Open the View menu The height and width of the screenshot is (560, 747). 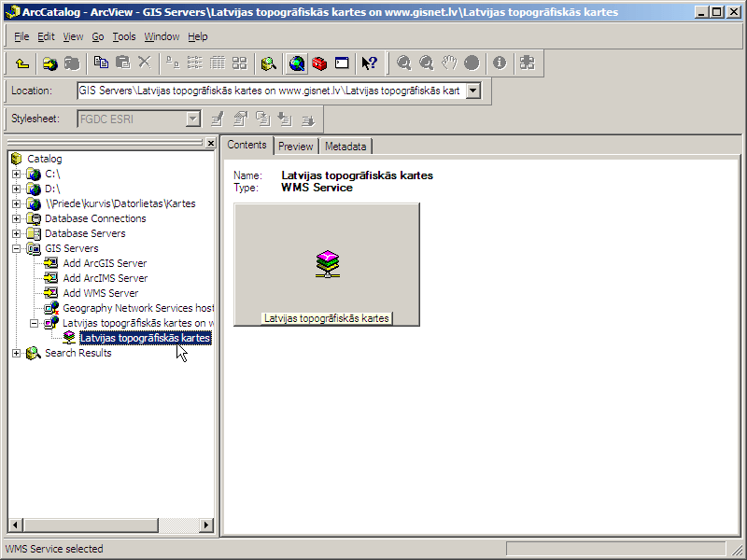73,36
